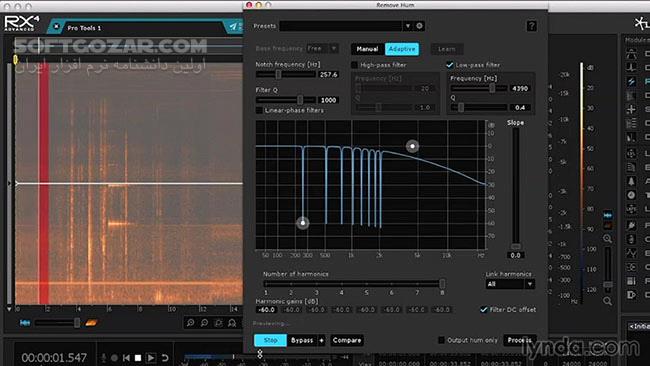Click the Process button
The width and height of the screenshot is (650, 366).
pos(519,340)
